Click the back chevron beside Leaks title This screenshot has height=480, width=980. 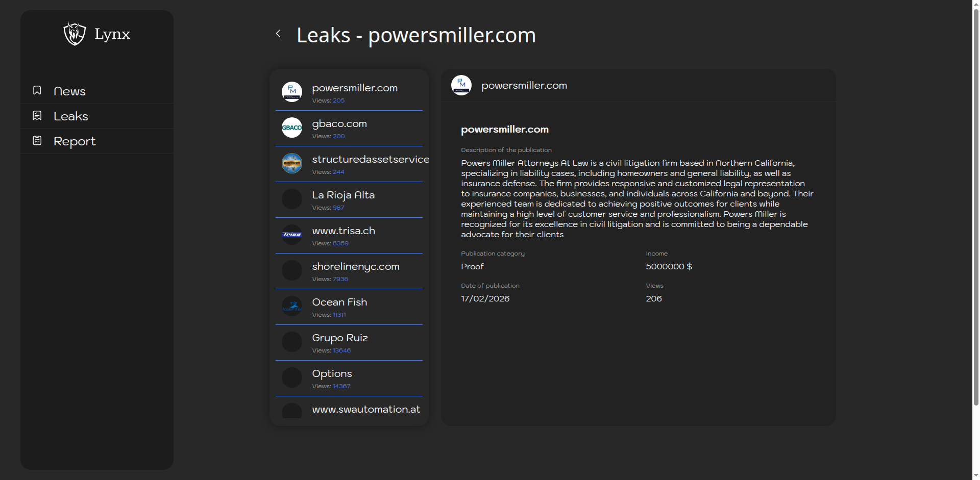(x=278, y=34)
